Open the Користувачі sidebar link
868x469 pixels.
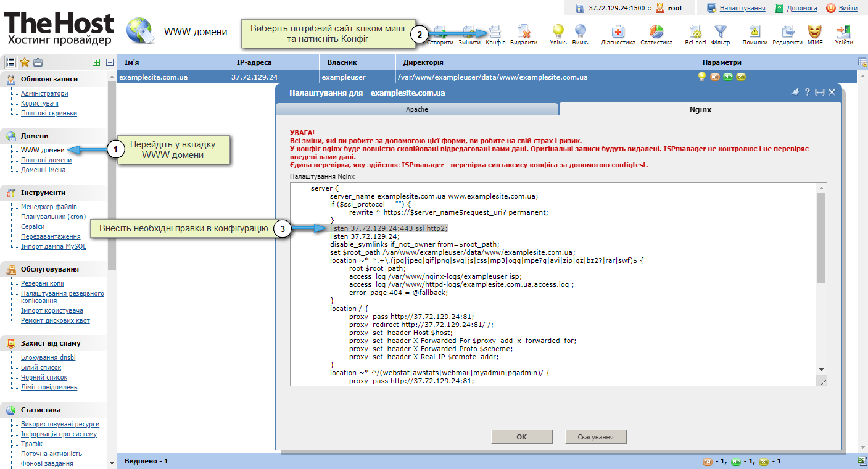coord(39,104)
